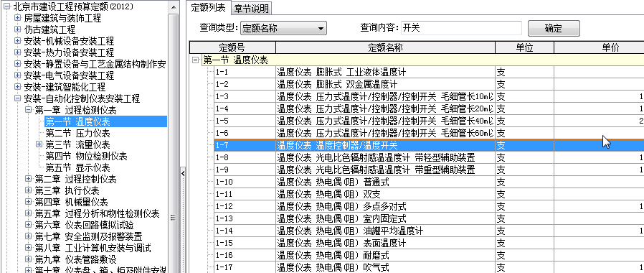644x273 pixels.
Task: Click the 单价 column header
Action: click(598, 47)
